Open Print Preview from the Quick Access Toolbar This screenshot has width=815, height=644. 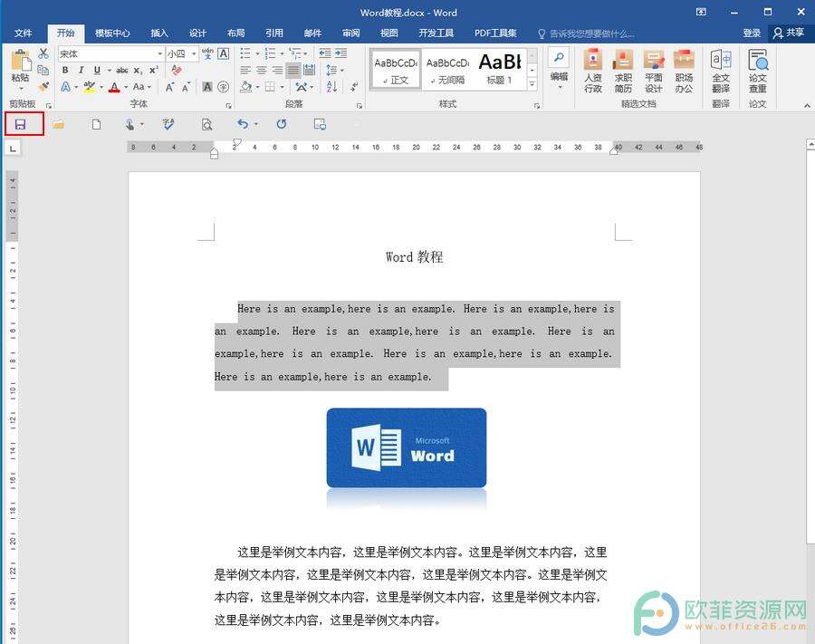coord(206,124)
